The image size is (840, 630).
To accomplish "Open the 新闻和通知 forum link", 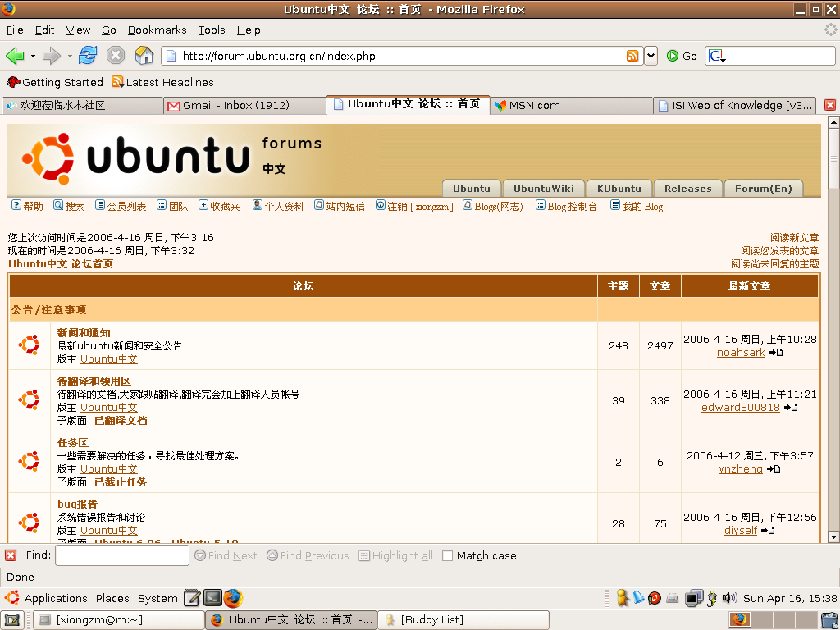I will click(x=84, y=333).
